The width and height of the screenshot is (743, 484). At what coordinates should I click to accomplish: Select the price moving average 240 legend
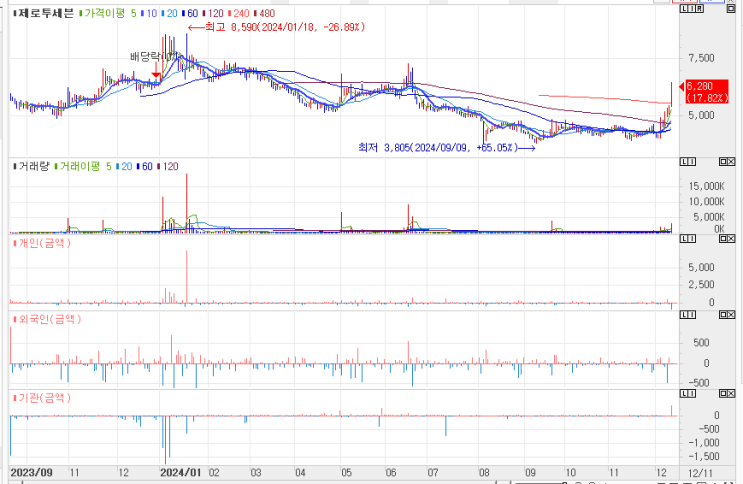241,13
